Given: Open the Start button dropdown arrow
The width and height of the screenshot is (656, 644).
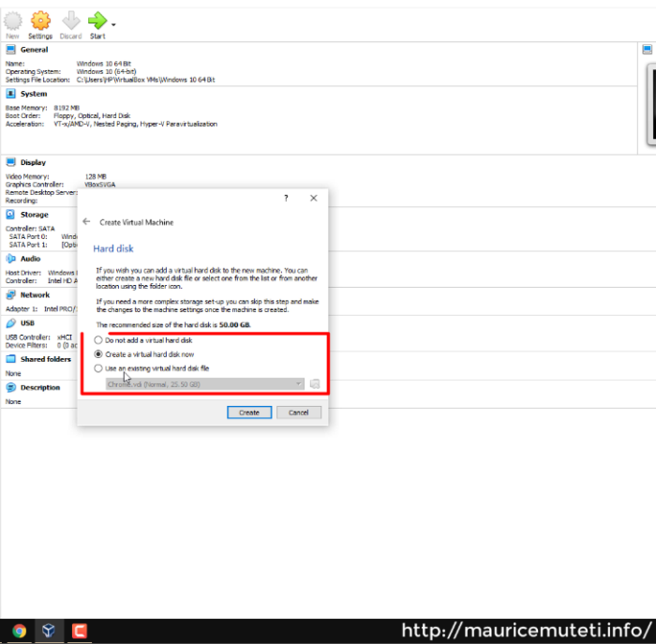Looking at the screenshot, I should tap(113, 24).
